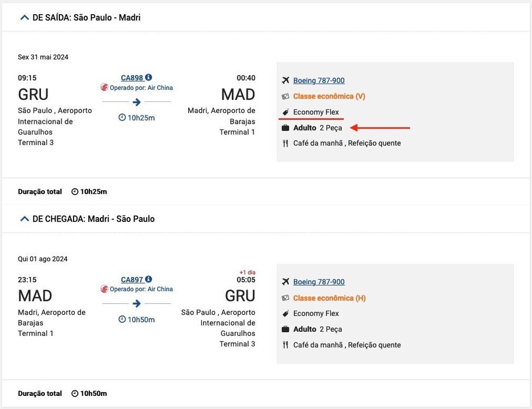Click the Boeing 787-900 link for return flight
Viewport: 532px width, 409px height.
coord(319,282)
